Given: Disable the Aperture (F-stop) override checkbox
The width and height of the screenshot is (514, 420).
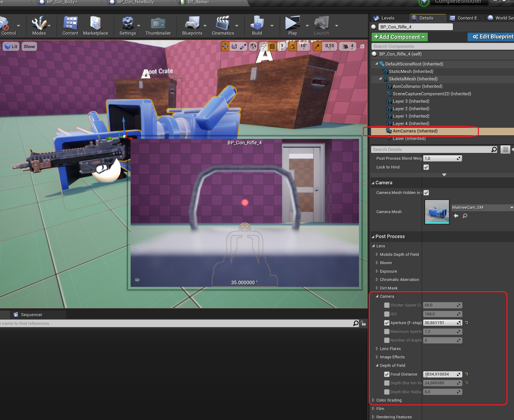Looking at the screenshot, I should click(387, 323).
